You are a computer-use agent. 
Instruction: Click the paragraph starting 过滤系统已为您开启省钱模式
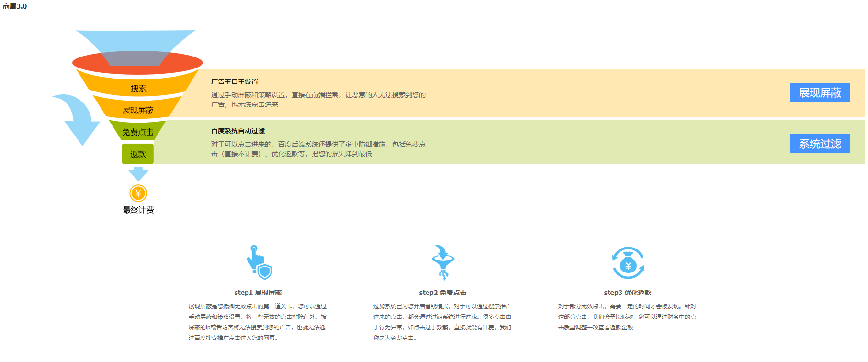point(442,322)
